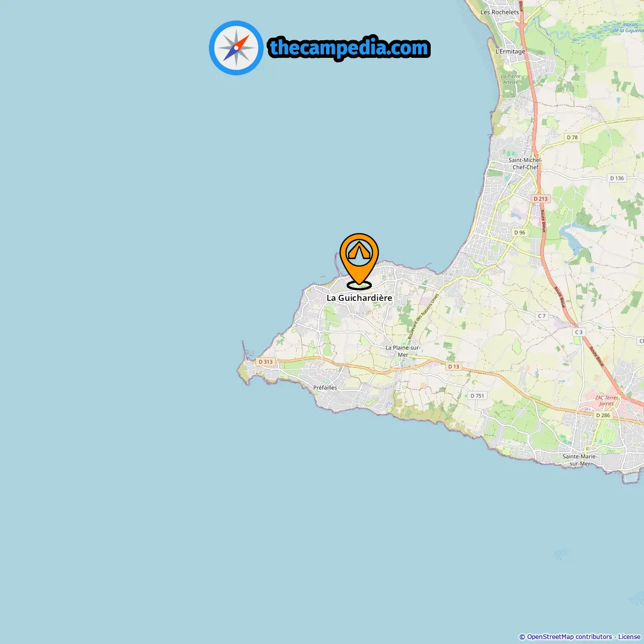
Task: Select the D 313 road shield
Action: 266,362
